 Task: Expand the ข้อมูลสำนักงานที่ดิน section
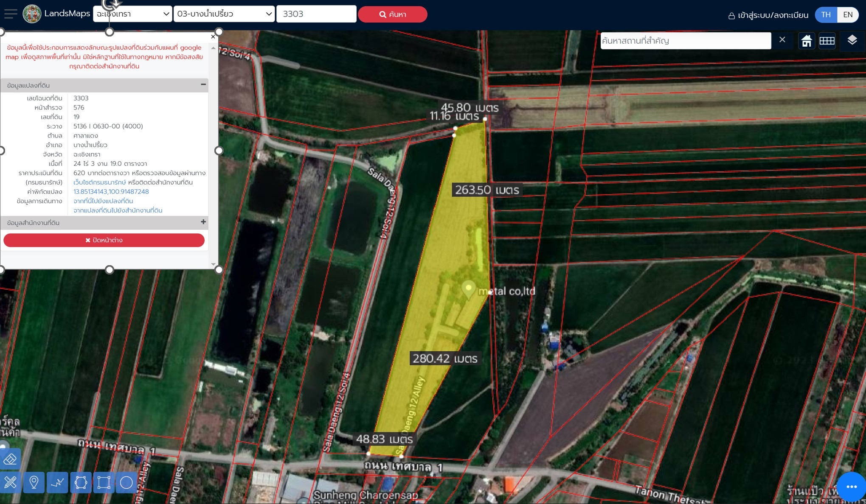(x=203, y=222)
